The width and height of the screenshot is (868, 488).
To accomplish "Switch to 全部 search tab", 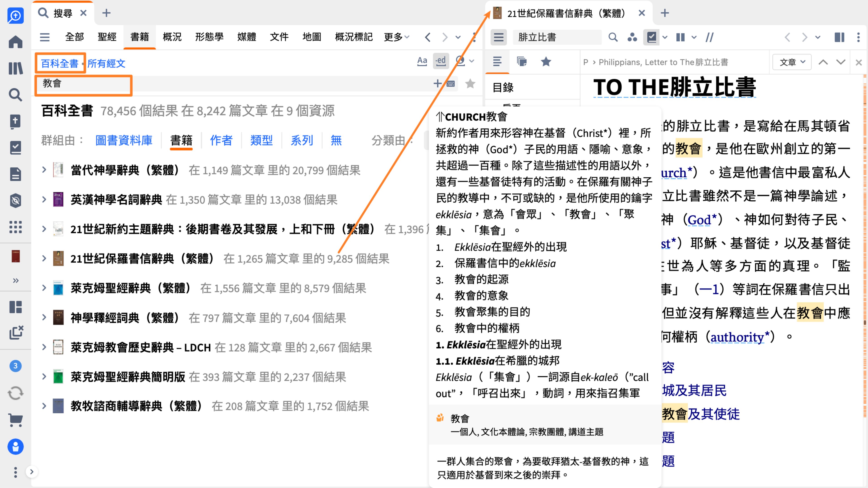I will [x=74, y=37].
